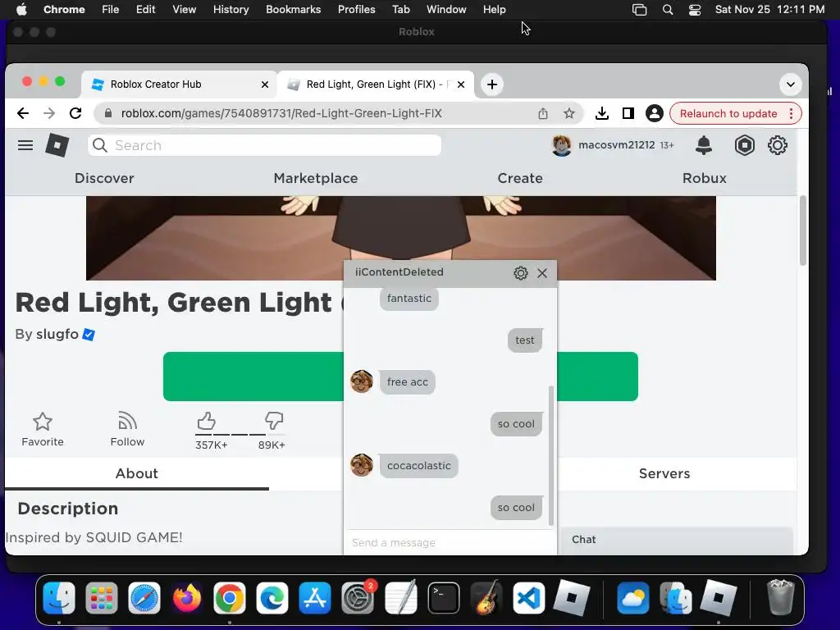This screenshot has width=840, height=630.
Task: Click Relaunch to update button
Action: pos(728,113)
